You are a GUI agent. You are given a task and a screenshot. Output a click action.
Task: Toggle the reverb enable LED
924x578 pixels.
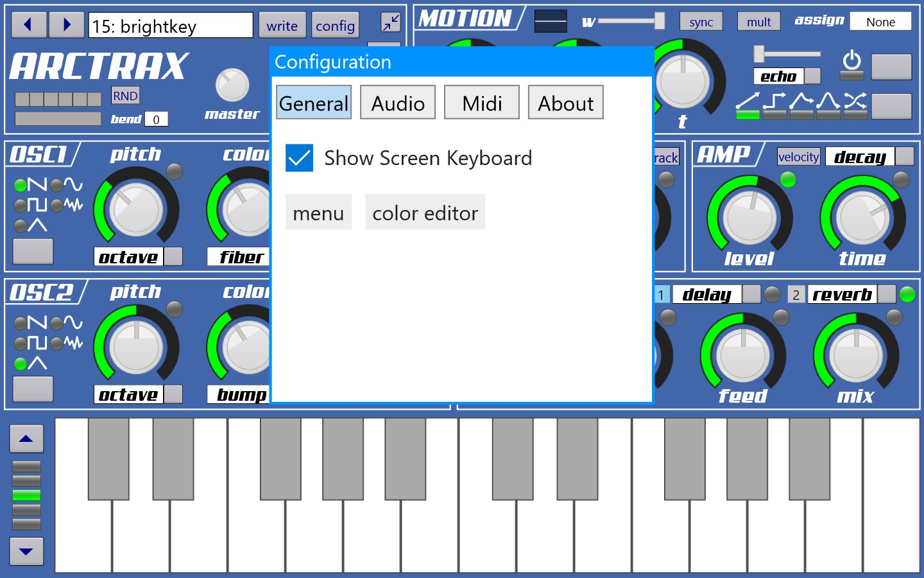pos(907,294)
